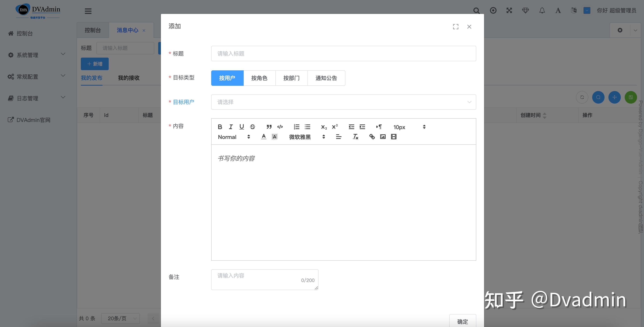Insert a video using the film icon

click(394, 137)
